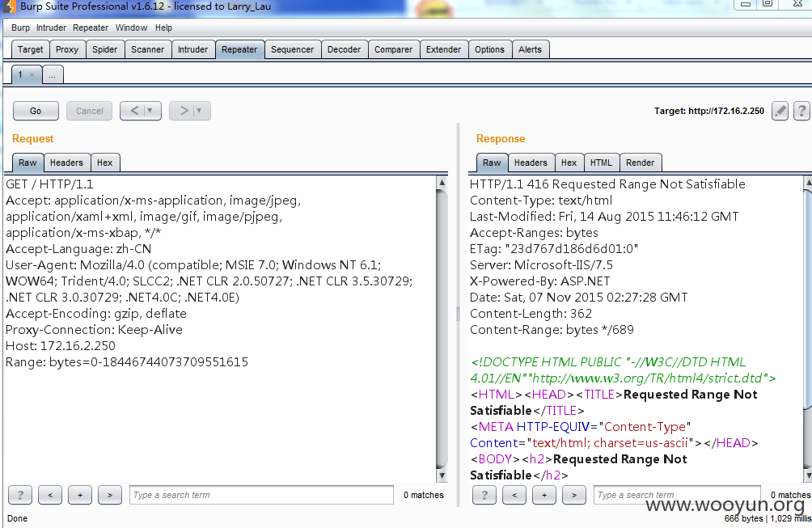812x528 pixels.
Task: Go to next match in response search
Action: (x=573, y=495)
